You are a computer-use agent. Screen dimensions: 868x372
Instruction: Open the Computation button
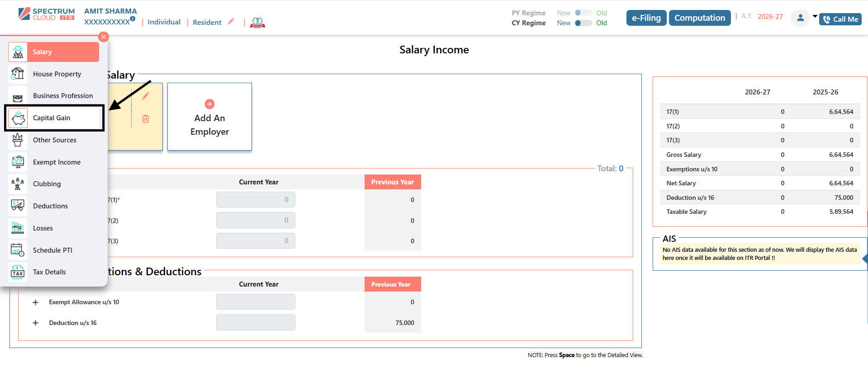click(x=699, y=18)
